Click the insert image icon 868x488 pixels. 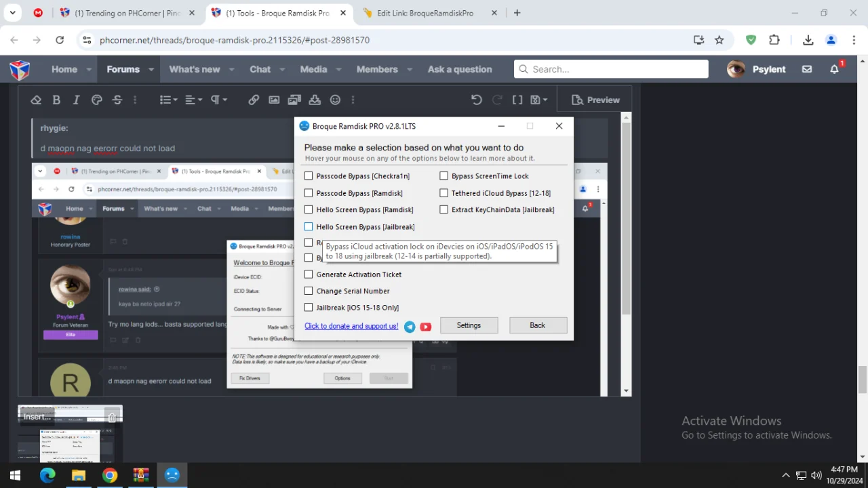coord(274,100)
